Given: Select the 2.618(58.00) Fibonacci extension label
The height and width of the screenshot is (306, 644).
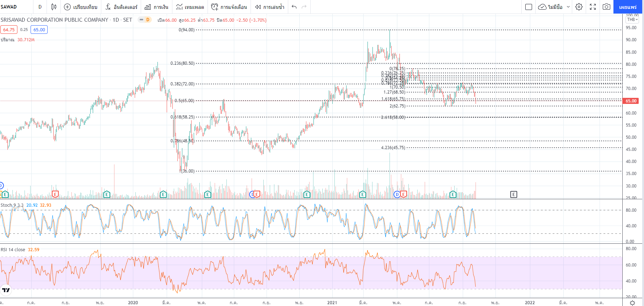Looking at the screenshot, I should click(393, 117).
